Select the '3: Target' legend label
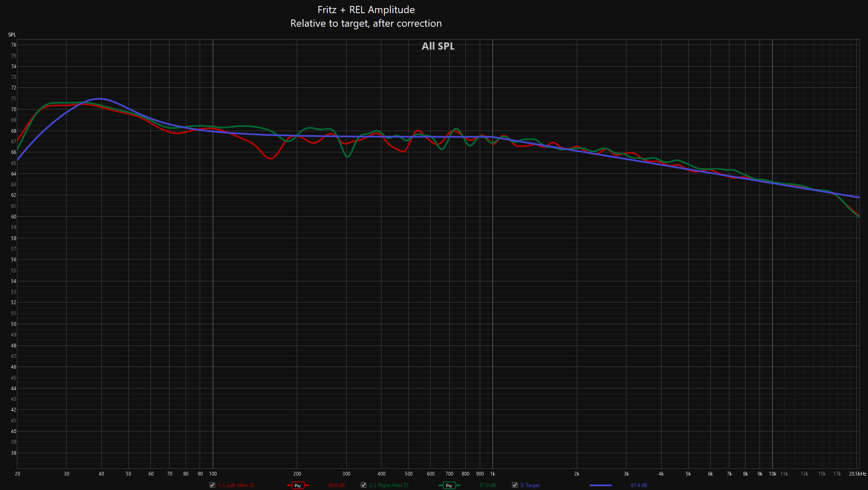Viewport: 868px width, 490px height. (x=530, y=485)
